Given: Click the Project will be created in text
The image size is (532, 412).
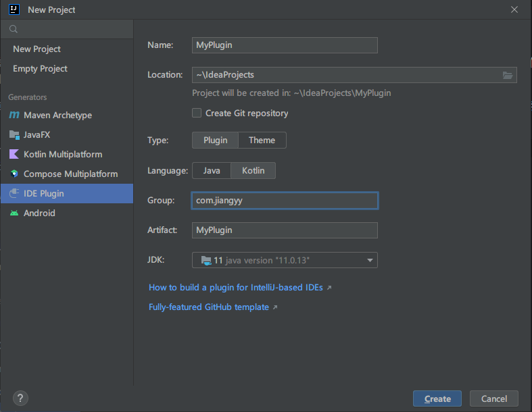Looking at the screenshot, I should click(291, 93).
